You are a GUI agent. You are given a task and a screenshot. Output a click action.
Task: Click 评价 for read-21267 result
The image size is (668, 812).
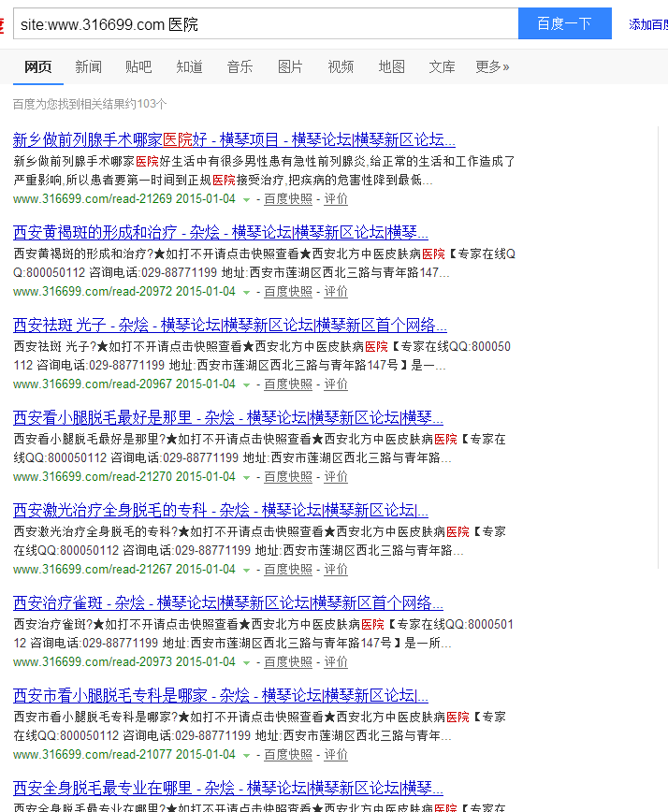pos(336,569)
